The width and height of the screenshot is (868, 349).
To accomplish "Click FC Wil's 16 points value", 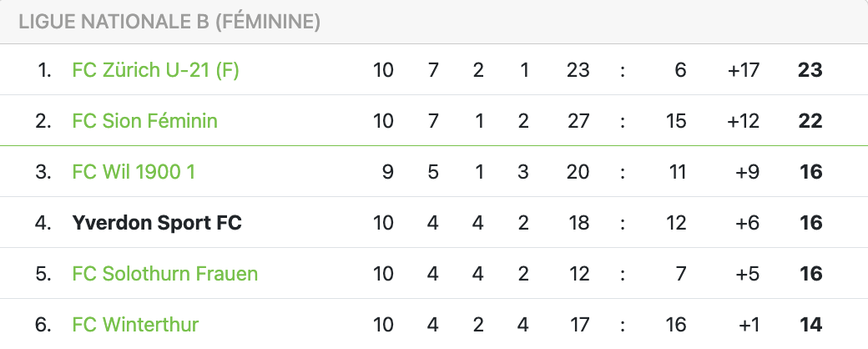I will click(x=810, y=172).
